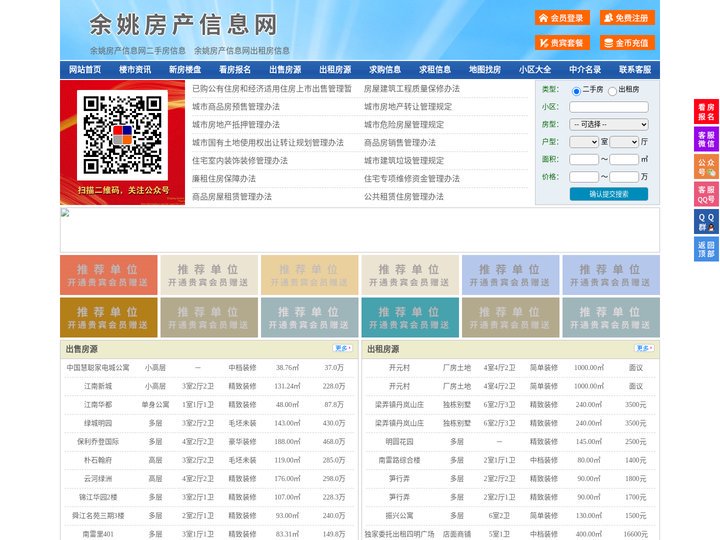Viewport: 720px width, 540px height.
Task: Open 会员登录 member login button
Action: point(562,18)
